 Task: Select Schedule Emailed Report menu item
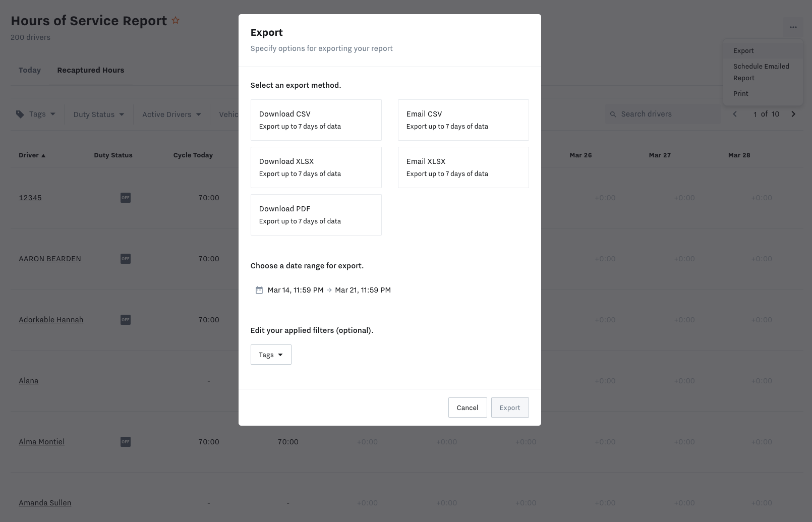click(761, 72)
